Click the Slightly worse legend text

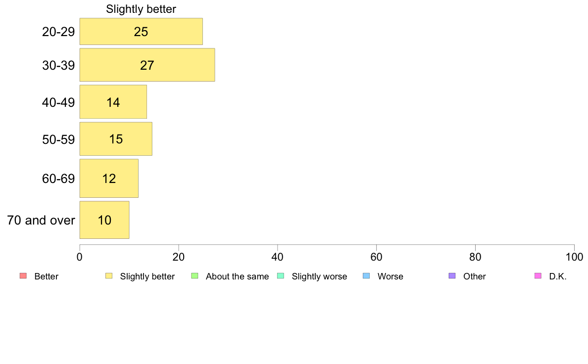point(320,276)
